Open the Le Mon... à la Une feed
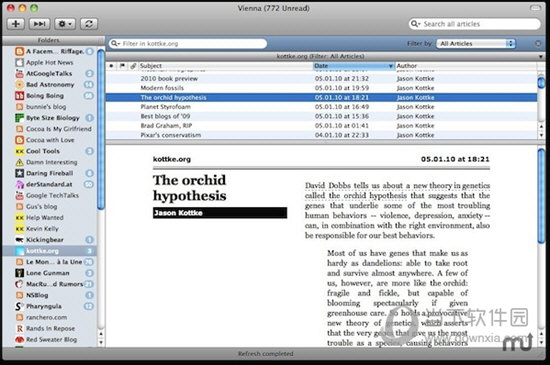Screen dimensions: 550x365 coord(49,262)
